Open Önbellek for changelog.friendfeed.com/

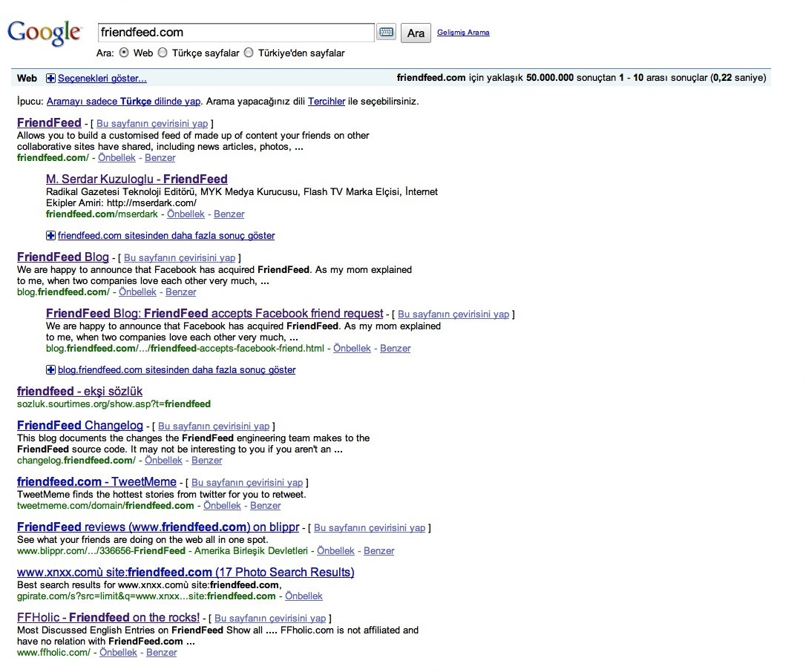163,461
